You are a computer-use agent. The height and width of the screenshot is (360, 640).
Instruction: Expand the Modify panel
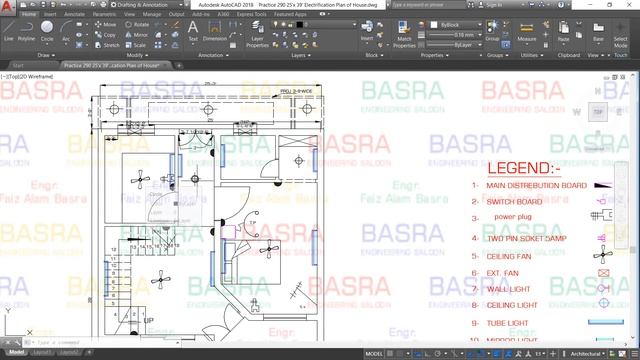click(138, 55)
